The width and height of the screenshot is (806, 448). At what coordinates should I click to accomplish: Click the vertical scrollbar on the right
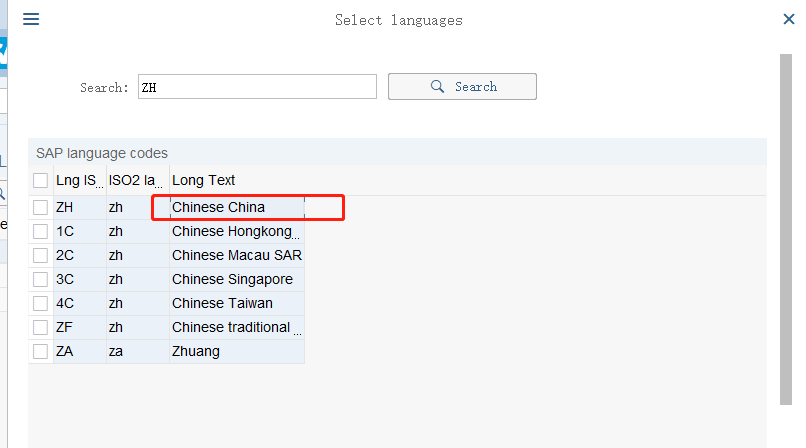(x=786, y=230)
